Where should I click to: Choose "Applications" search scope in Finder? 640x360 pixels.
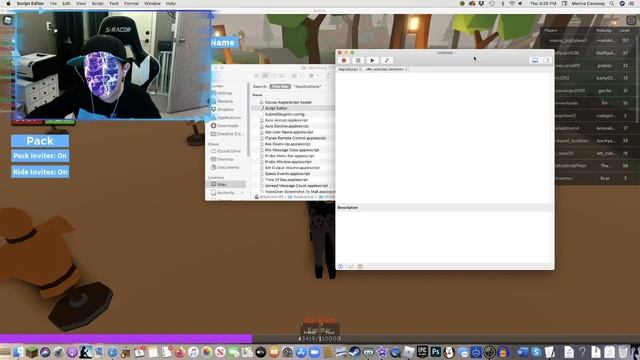pos(308,87)
